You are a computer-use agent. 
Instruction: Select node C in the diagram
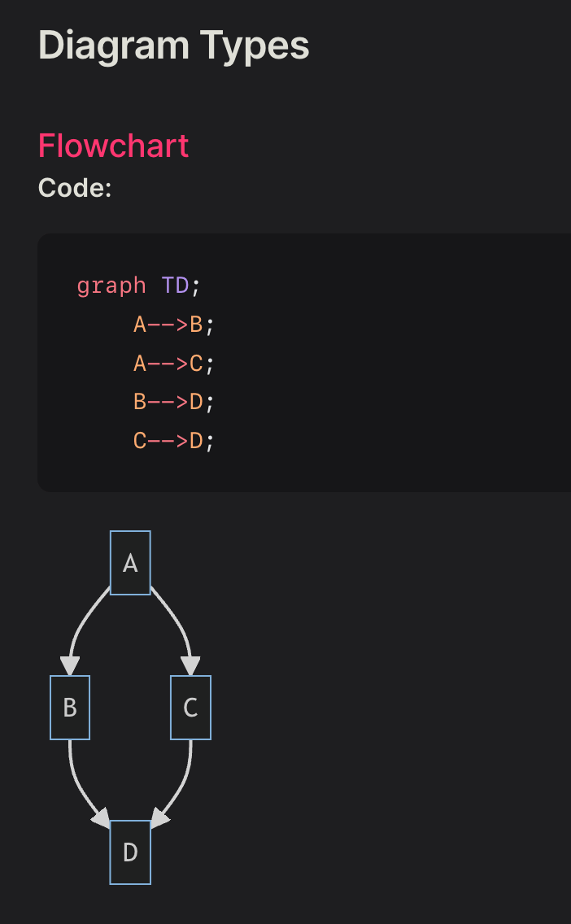(x=190, y=708)
